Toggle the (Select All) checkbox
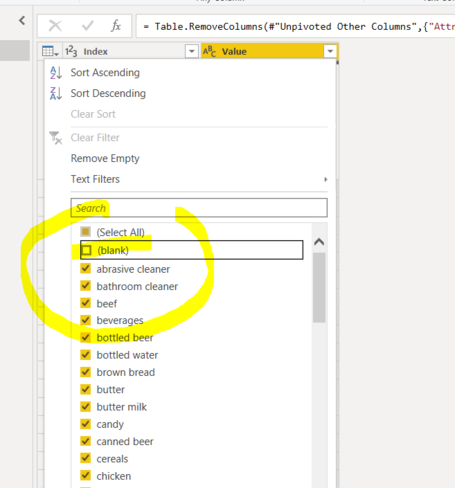The image size is (455, 488). click(86, 232)
